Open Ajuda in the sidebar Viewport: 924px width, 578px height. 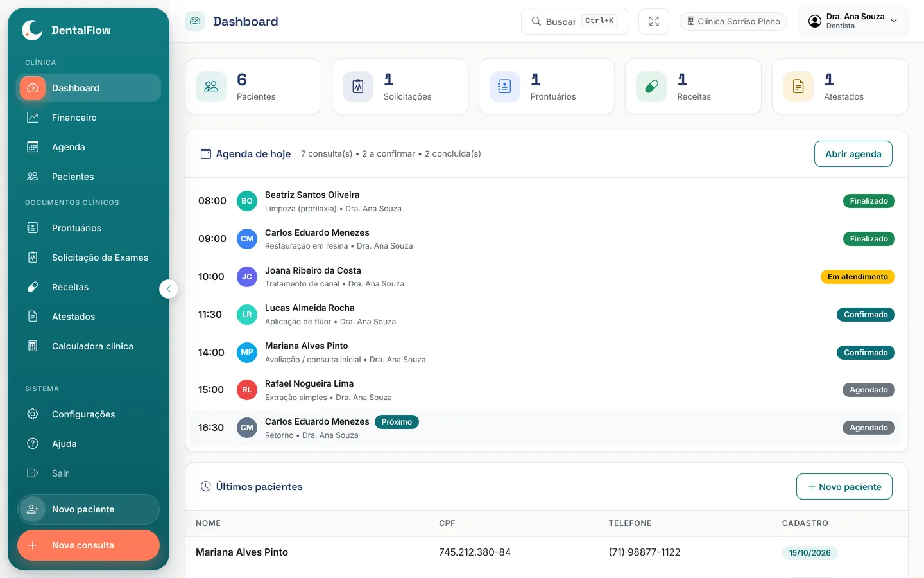(89, 444)
